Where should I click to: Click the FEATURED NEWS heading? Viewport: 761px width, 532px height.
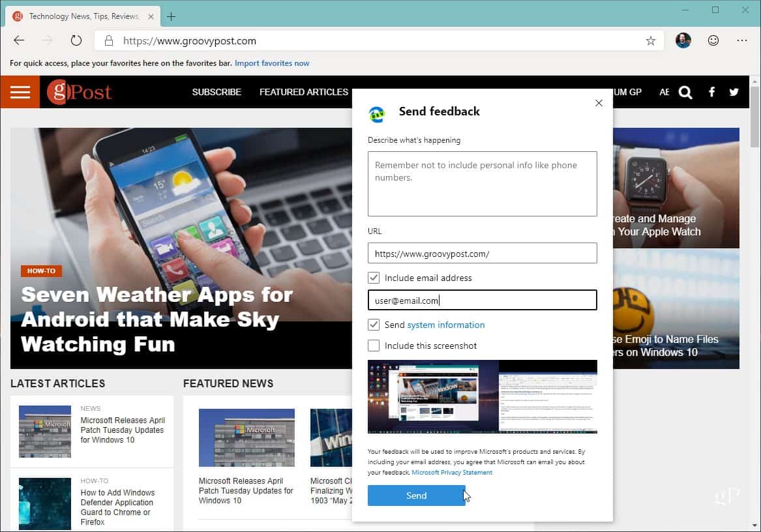click(228, 383)
